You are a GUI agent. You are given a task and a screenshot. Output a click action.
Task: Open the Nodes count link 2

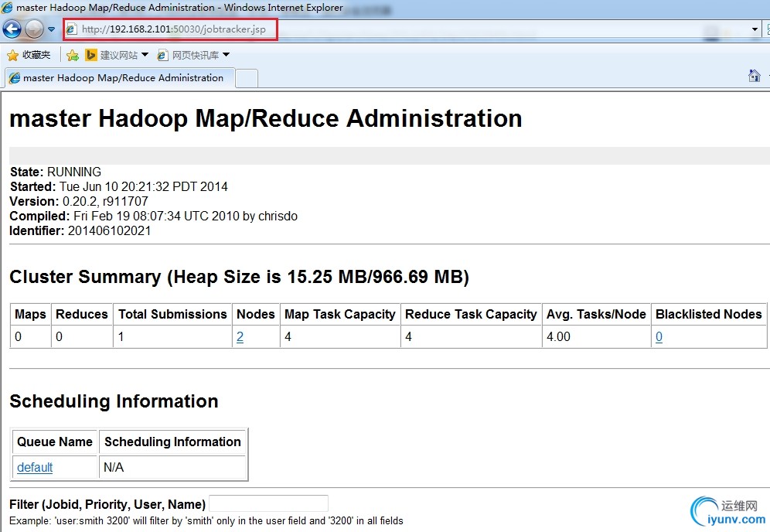click(240, 337)
